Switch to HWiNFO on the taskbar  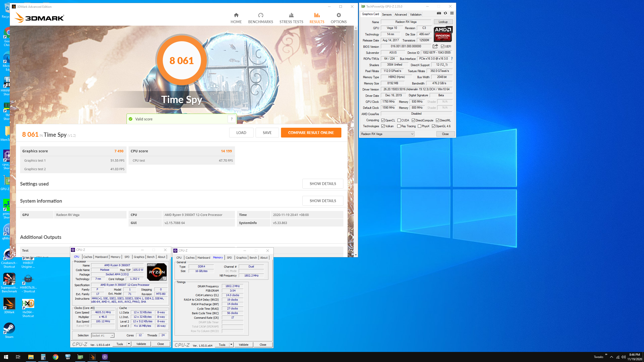coord(68,357)
